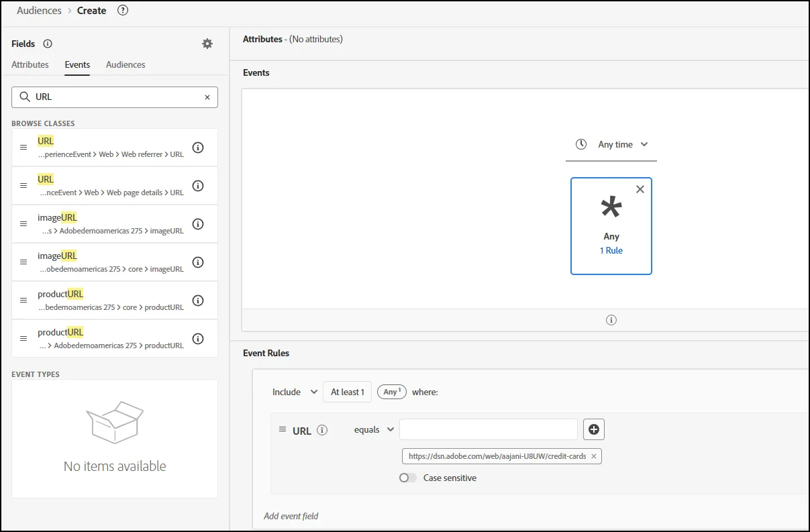Click the info icon below the events canvas
This screenshot has width=810, height=532.
pos(611,320)
